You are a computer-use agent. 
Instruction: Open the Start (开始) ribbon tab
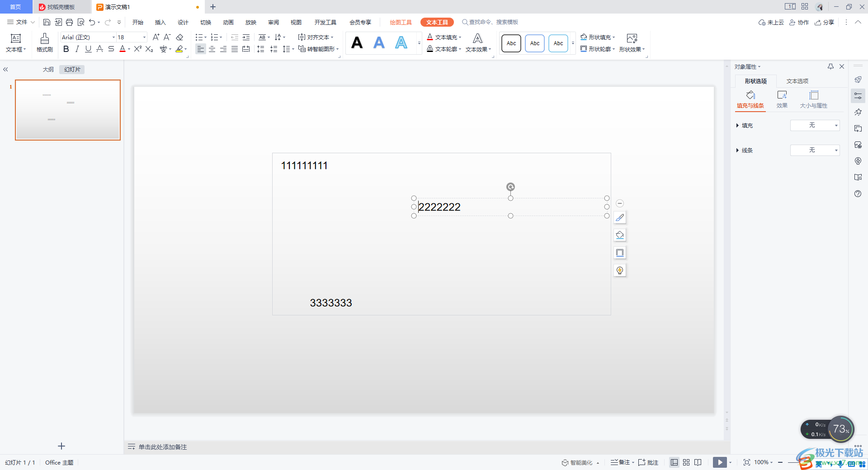(138, 22)
